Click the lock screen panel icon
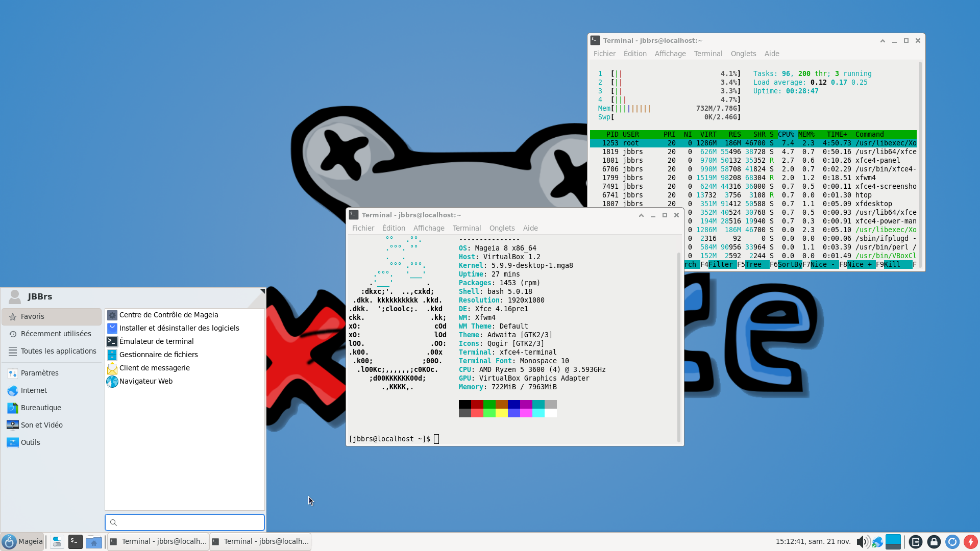Viewport: 980px width, 551px height. [x=934, y=542]
